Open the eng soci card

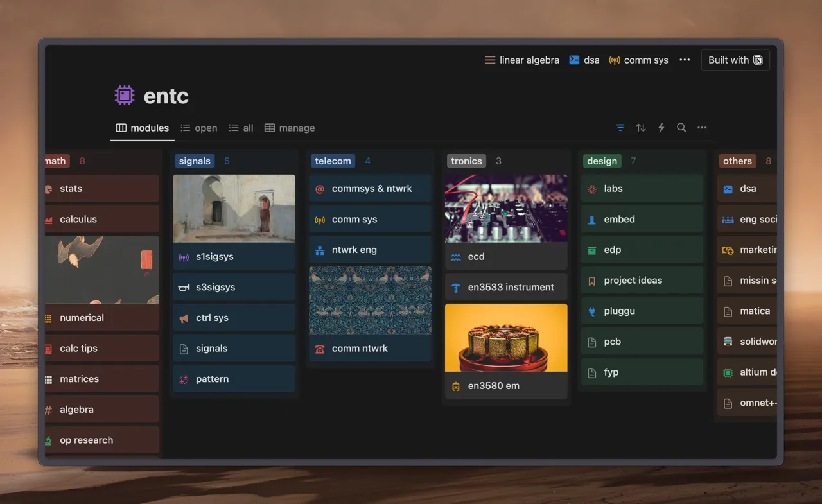[x=747, y=220]
